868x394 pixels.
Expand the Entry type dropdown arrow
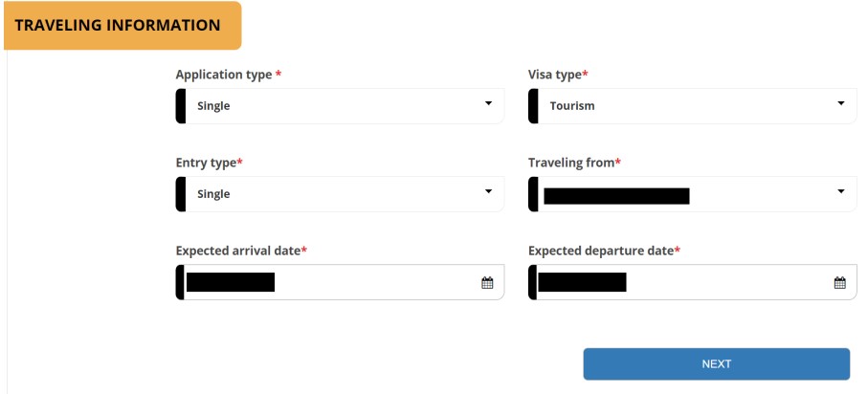488,191
